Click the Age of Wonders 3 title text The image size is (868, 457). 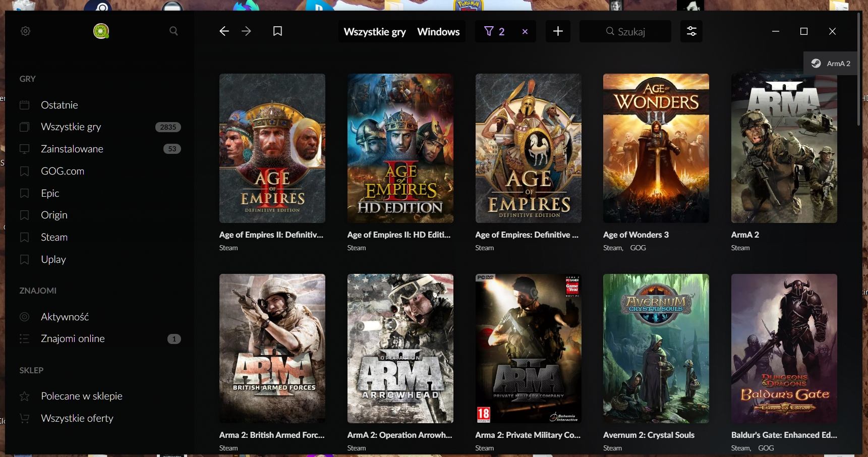click(636, 235)
